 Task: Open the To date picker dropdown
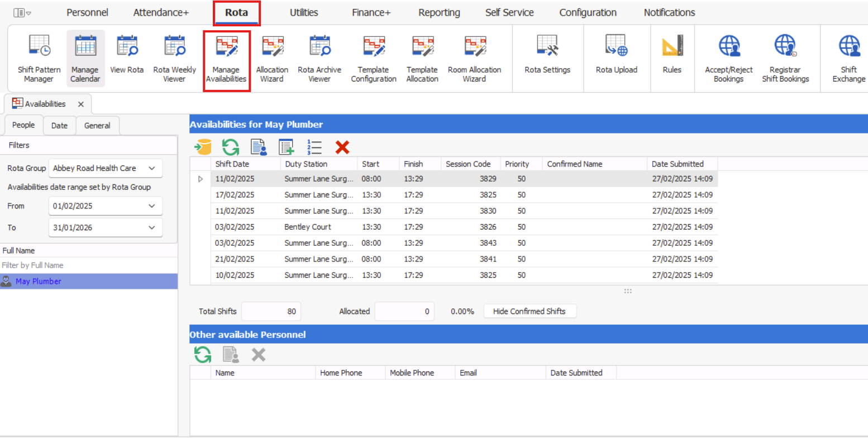(x=151, y=227)
